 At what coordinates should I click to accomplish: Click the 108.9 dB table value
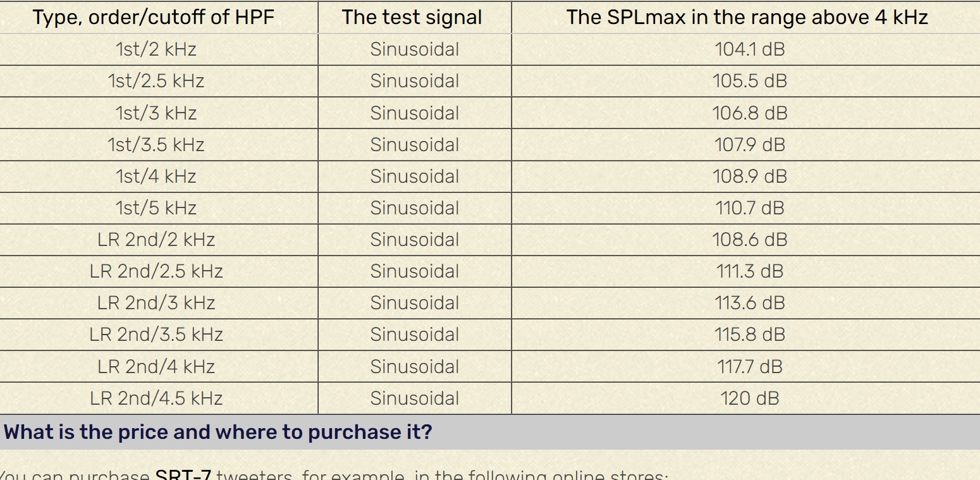(x=750, y=176)
